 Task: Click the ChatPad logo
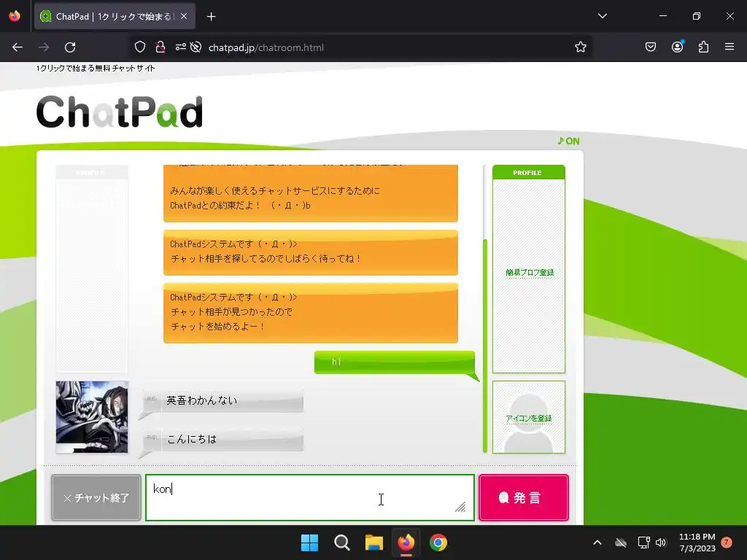(120, 112)
